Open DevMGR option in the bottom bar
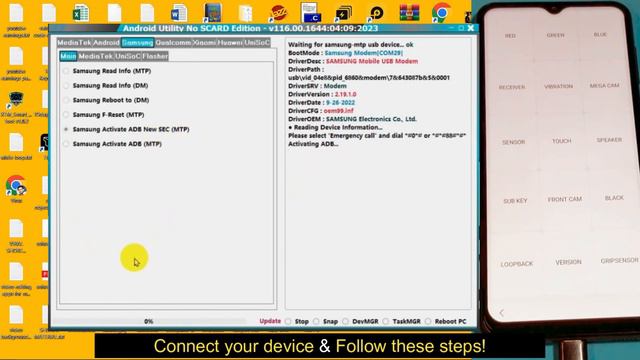Screen dimensions: 640x360 361,322
